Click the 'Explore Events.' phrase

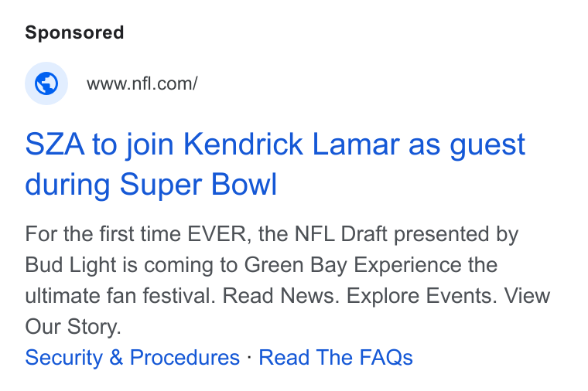[422, 296]
